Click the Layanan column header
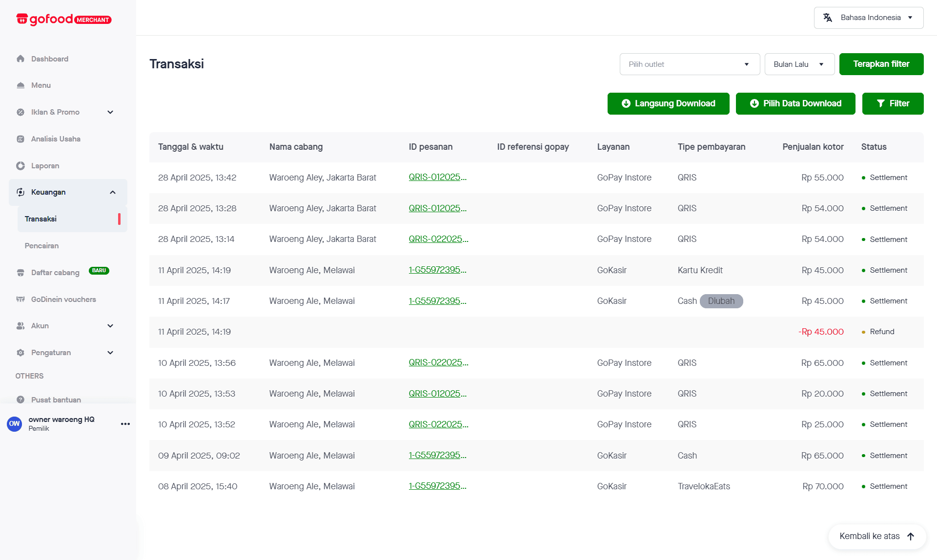This screenshot has height=560, width=937. [x=613, y=147]
